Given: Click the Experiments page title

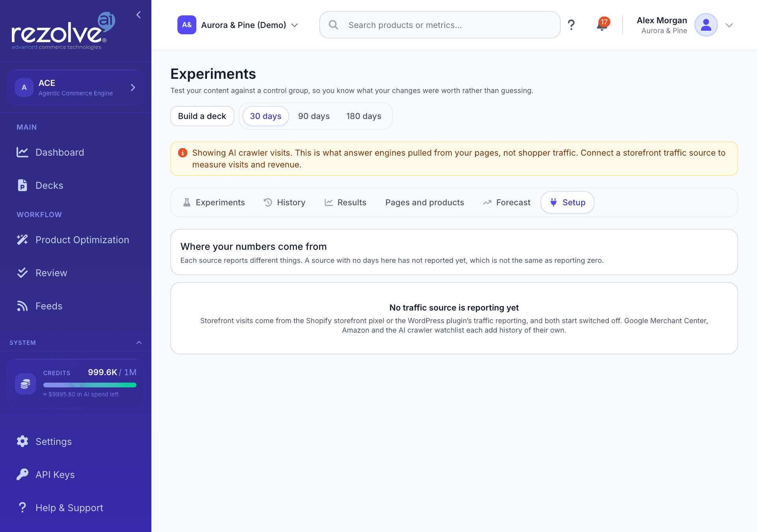Looking at the screenshot, I should [213, 74].
